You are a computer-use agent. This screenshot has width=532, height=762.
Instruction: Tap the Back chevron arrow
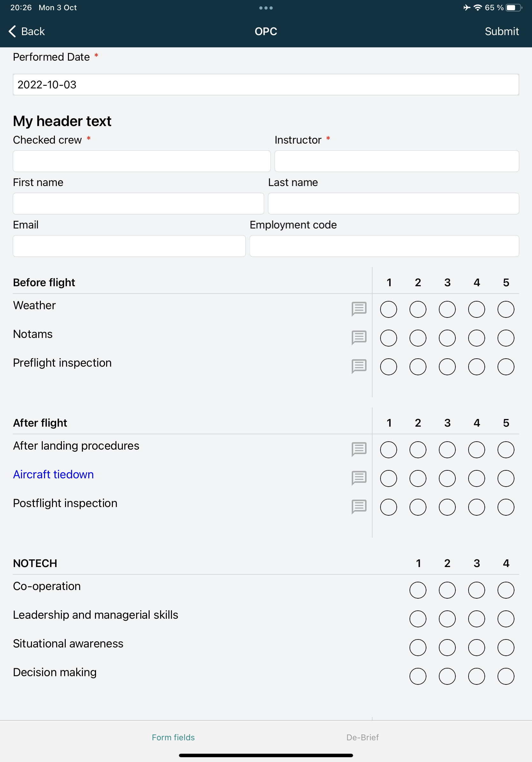click(12, 31)
